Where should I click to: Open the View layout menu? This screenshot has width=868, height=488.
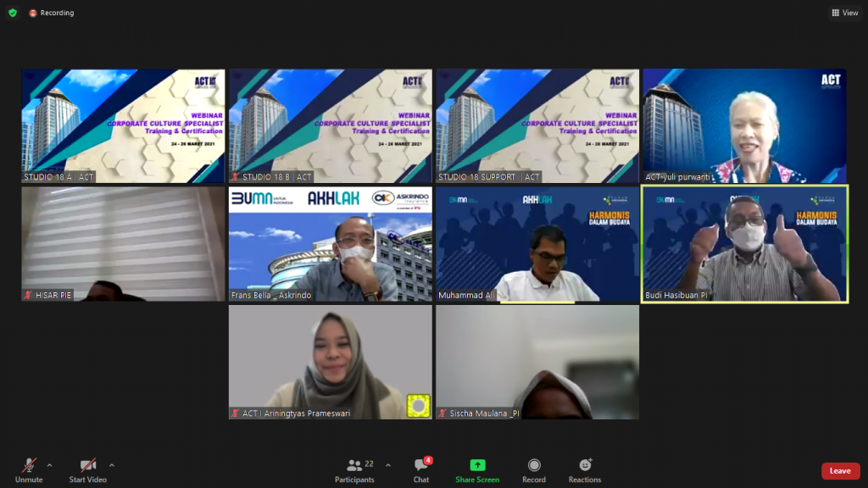pyautogui.click(x=845, y=13)
